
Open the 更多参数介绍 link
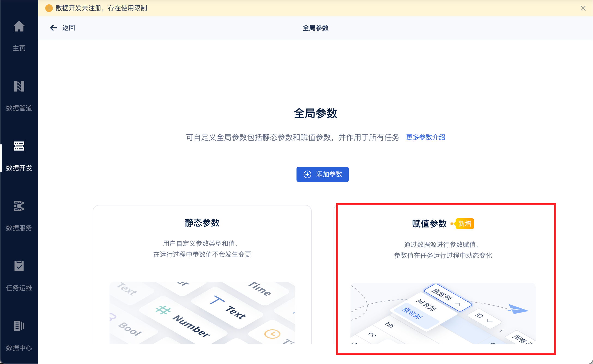click(x=425, y=137)
